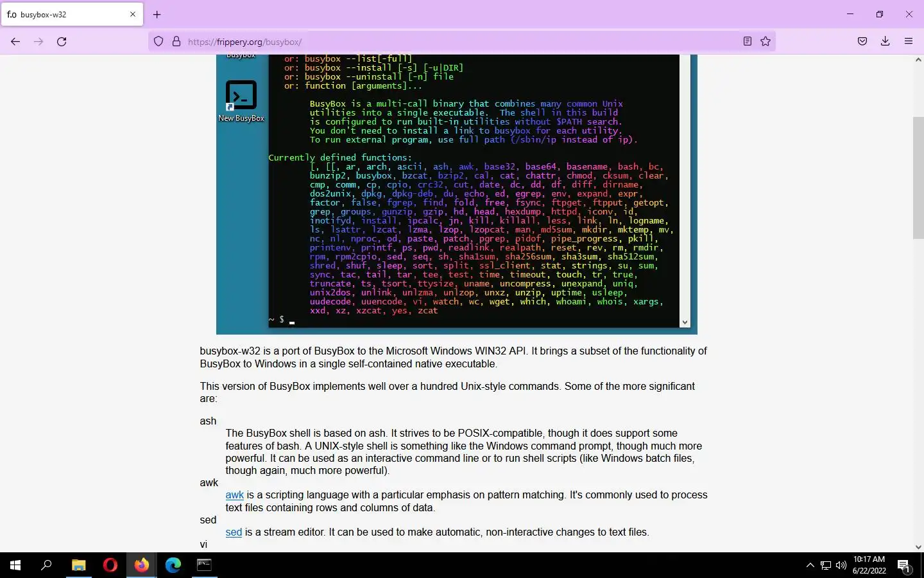
Task: Switch to Firefox in taskbar
Action: [142, 565]
